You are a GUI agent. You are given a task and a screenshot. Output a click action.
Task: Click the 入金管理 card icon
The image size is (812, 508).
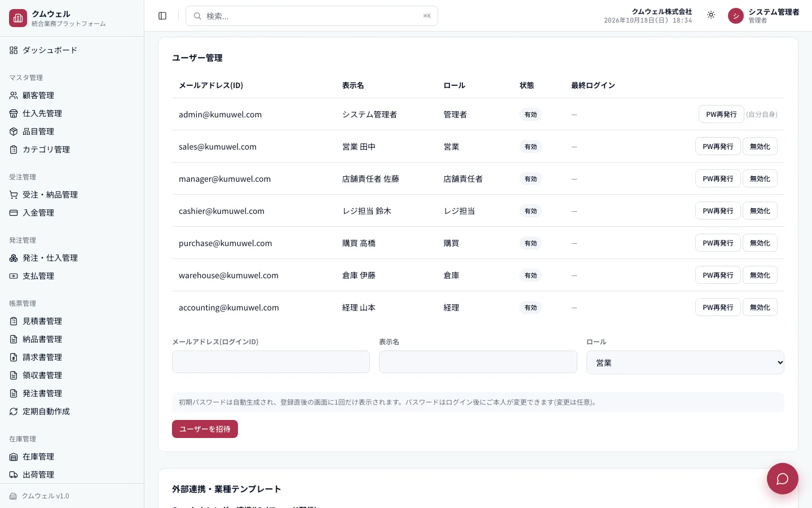click(x=14, y=213)
